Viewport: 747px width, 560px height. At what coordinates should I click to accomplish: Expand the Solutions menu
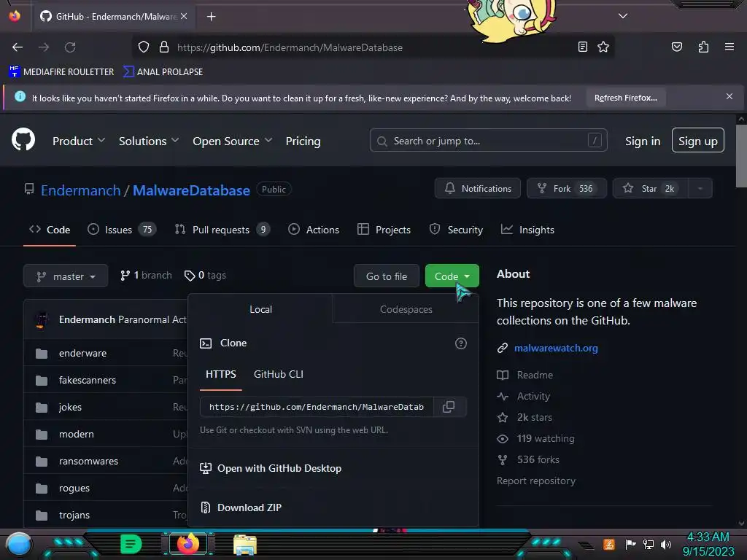(x=149, y=141)
